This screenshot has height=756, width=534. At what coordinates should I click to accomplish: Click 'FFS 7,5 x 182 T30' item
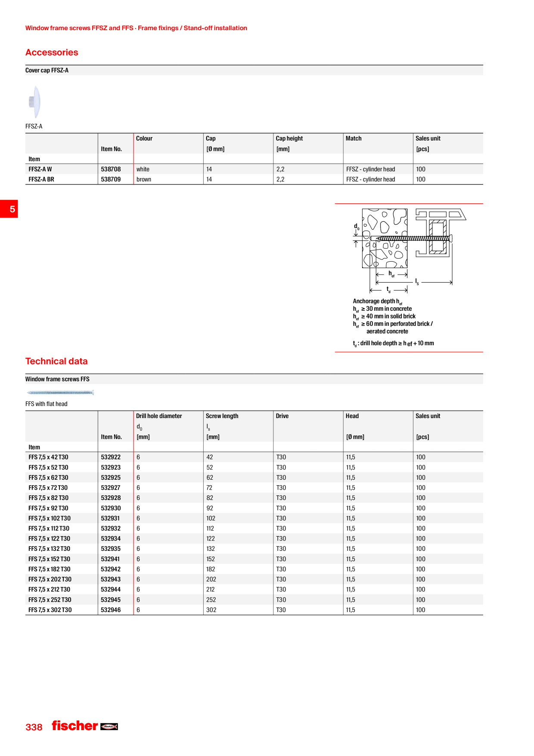point(50,569)
